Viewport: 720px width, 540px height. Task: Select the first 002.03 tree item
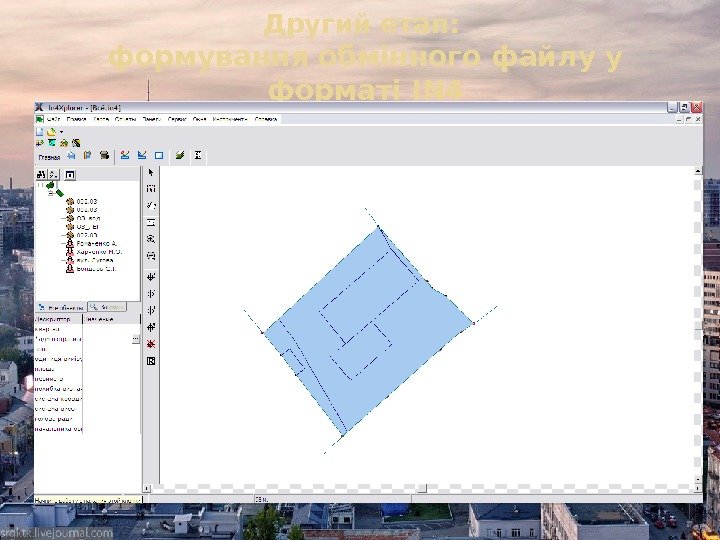click(x=87, y=202)
